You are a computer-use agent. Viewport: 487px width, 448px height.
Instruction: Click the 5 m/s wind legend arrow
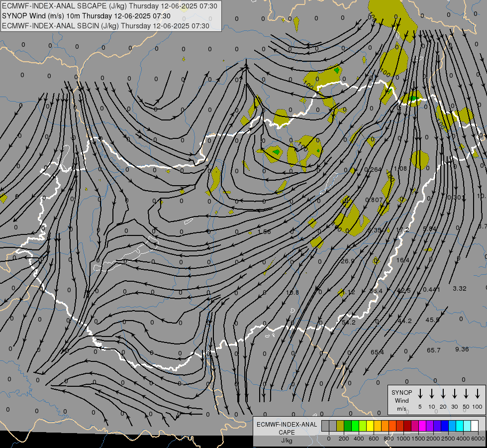[x=420, y=394]
